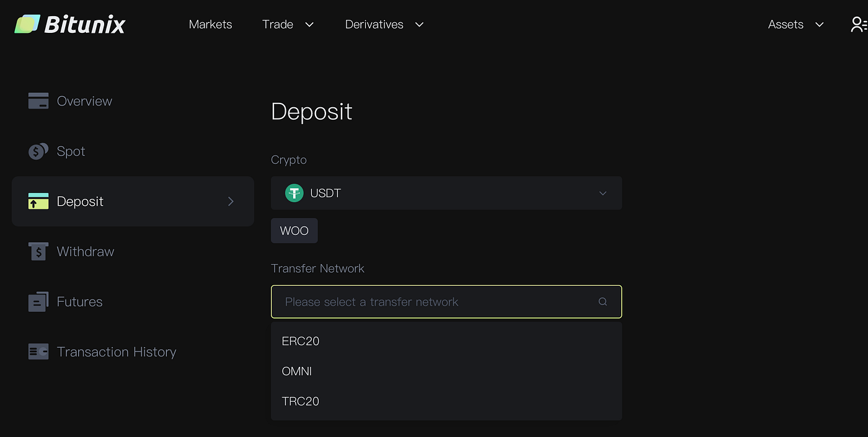The height and width of the screenshot is (437, 868).
Task: Select the Overview sidebar icon
Action: tap(38, 100)
